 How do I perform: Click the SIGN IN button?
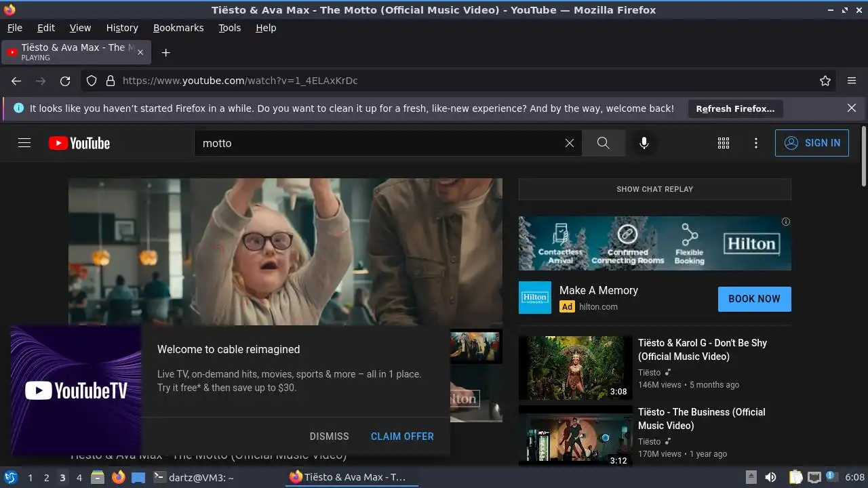812,143
